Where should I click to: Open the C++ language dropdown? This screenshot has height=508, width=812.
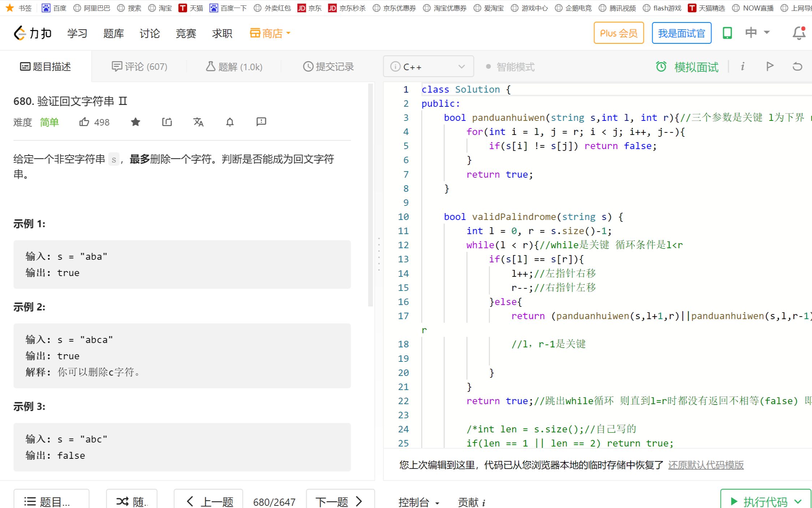(428, 66)
